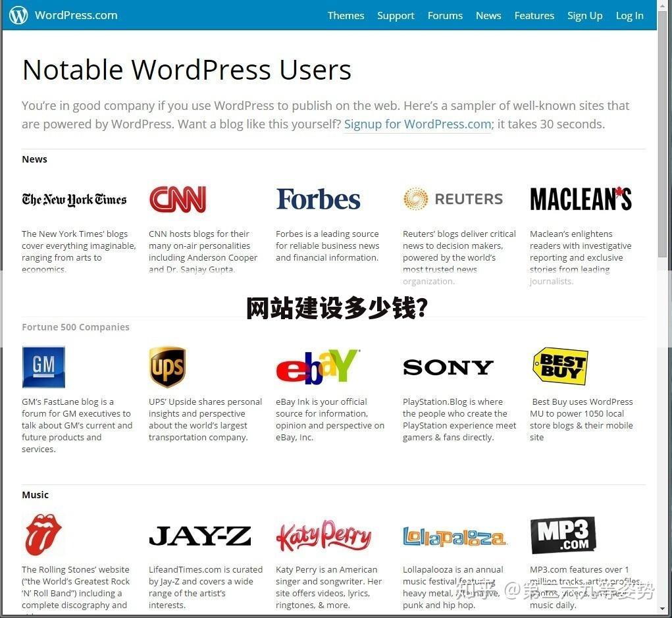Click the Notable WordPress Users heading
The height and width of the screenshot is (618, 672).
187,69
